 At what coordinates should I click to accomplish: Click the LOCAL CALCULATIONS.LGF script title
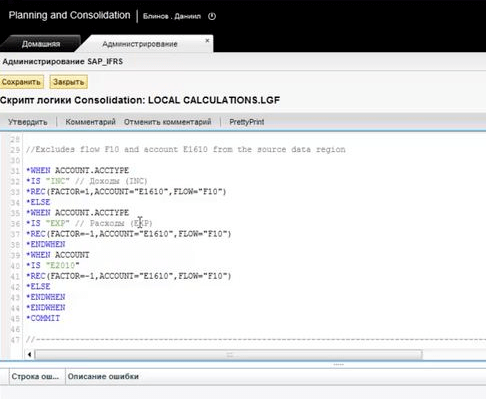pyautogui.click(x=214, y=100)
